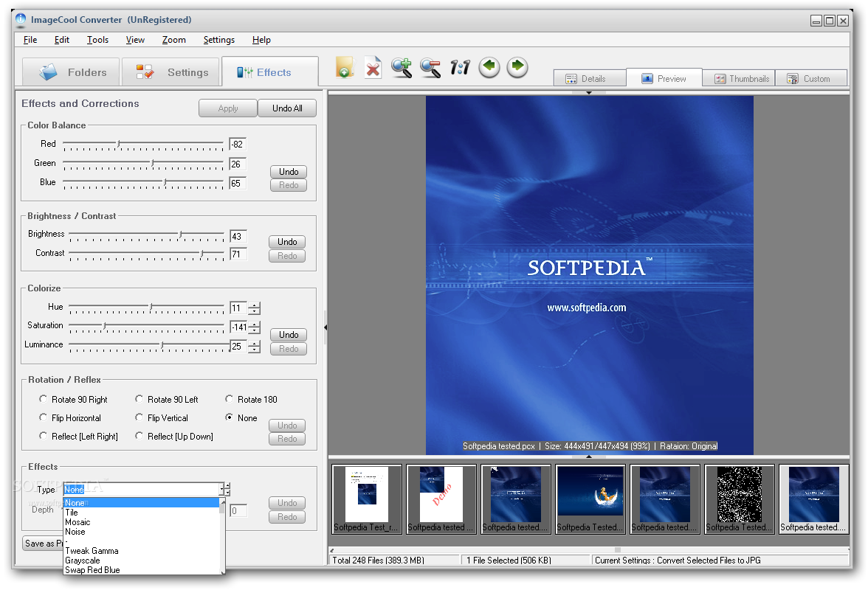Click the 1 File Selected (506 KB) status
868x590 pixels.
point(509,560)
